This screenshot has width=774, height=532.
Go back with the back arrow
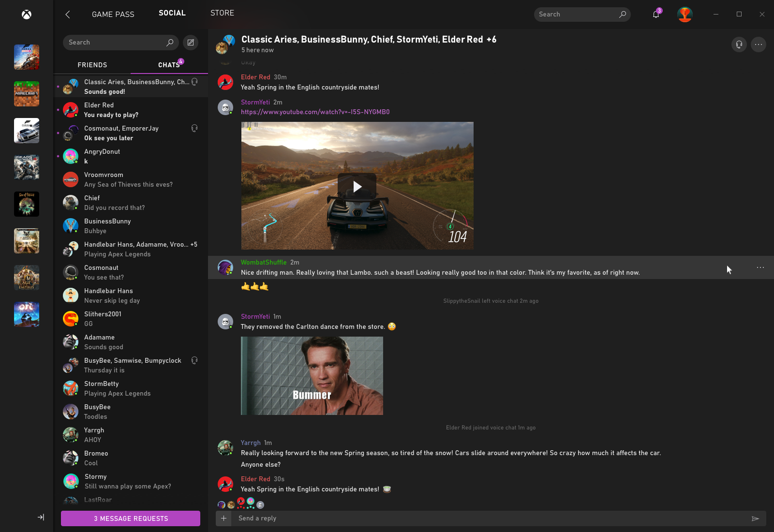click(x=68, y=15)
